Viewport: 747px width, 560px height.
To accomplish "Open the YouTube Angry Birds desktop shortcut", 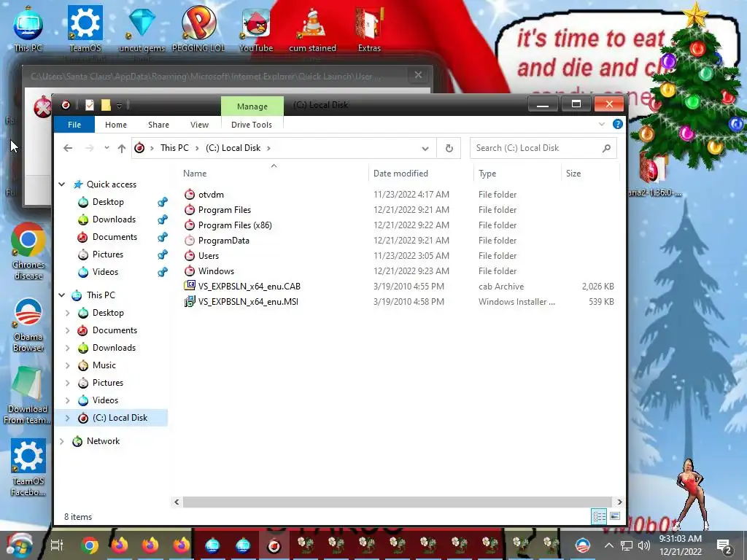I will coord(256,28).
